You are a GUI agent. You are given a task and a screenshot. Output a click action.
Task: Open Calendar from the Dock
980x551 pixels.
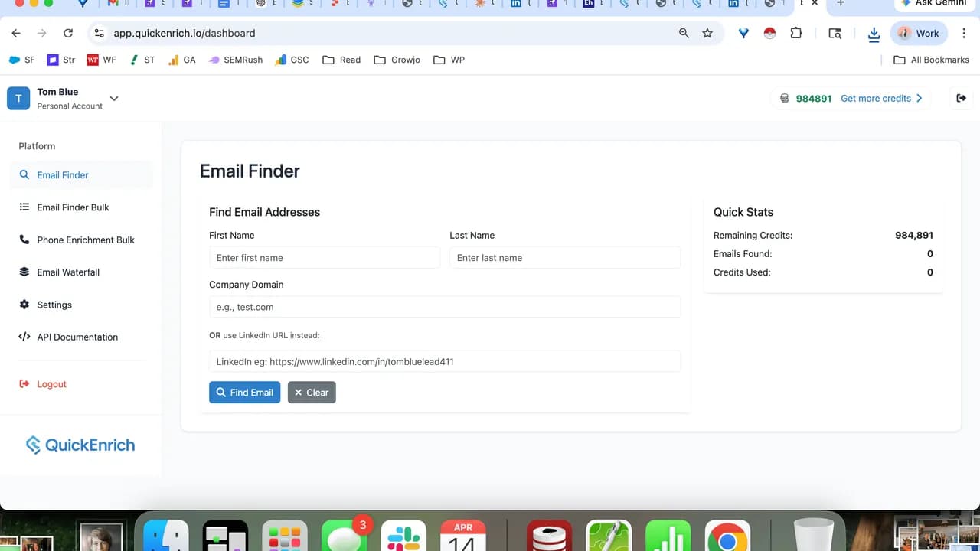462,536
